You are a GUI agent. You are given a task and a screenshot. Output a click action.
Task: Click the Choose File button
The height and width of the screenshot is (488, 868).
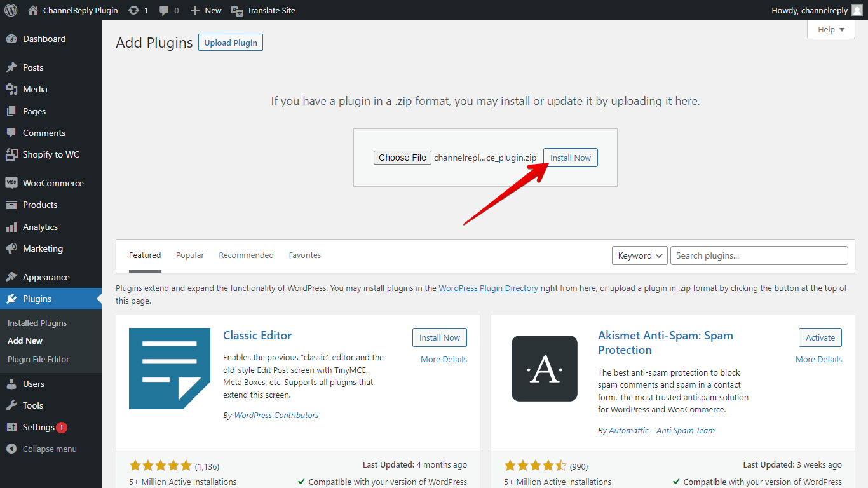click(403, 158)
